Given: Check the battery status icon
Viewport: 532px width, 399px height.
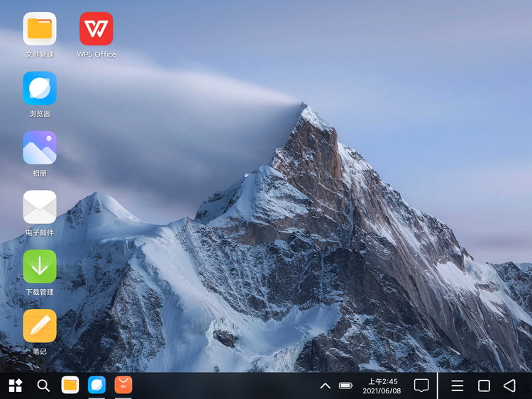Looking at the screenshot, I should point(345,386).
